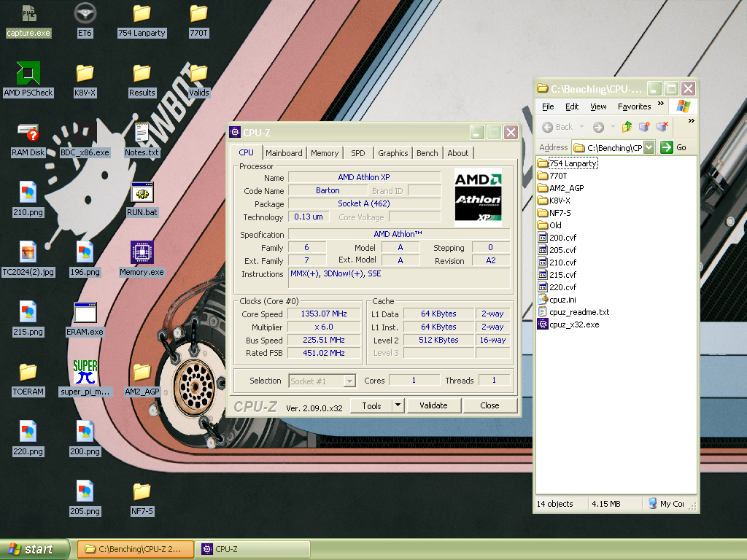This screenshot has height=560, width=747.
Task: Expand the Explorer address bar dropdown
Action: (x=649, y=147)
